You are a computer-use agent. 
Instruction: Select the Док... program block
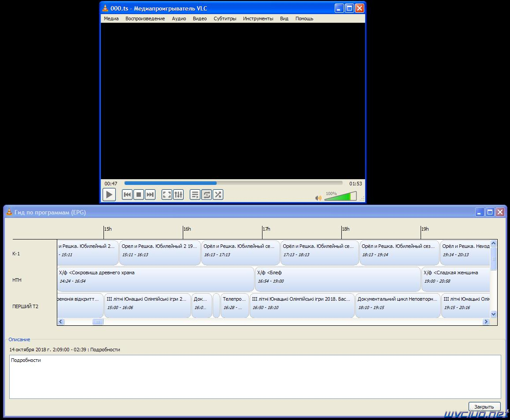tap(202, 306)
